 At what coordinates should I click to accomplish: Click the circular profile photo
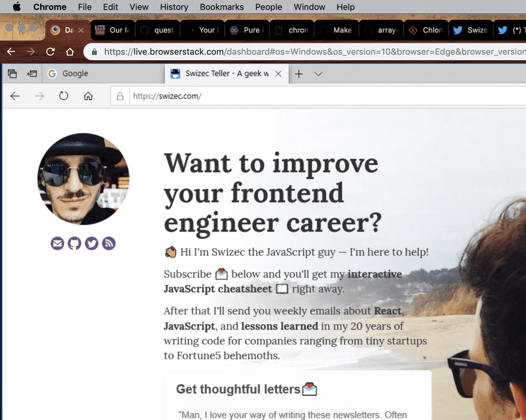point(83,179)
